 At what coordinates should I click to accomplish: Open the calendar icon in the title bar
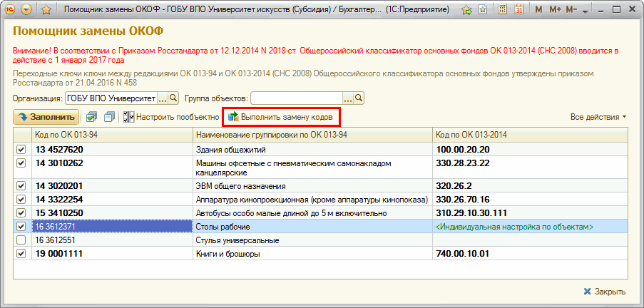coord(519,10)
